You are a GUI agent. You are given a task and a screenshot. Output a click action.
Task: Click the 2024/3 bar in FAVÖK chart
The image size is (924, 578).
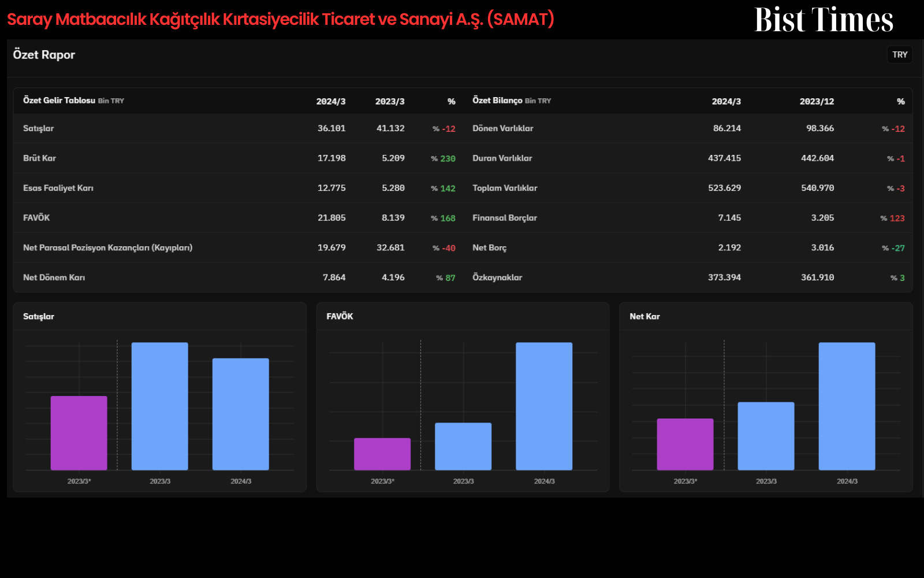click(544, 406)
